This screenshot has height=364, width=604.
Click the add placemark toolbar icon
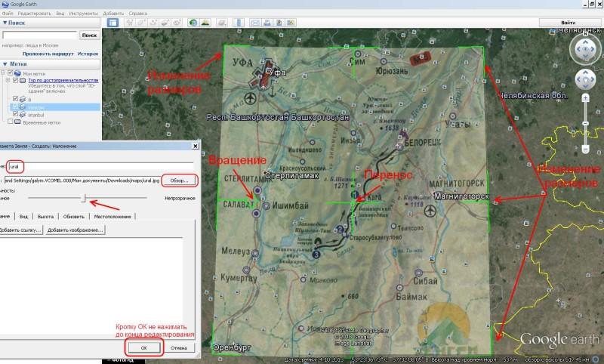130,23
